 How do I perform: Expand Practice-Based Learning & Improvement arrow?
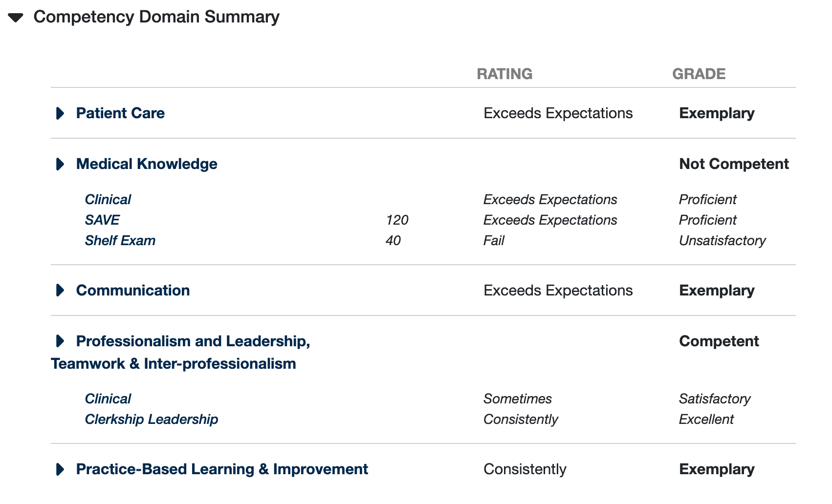[60, 469]
